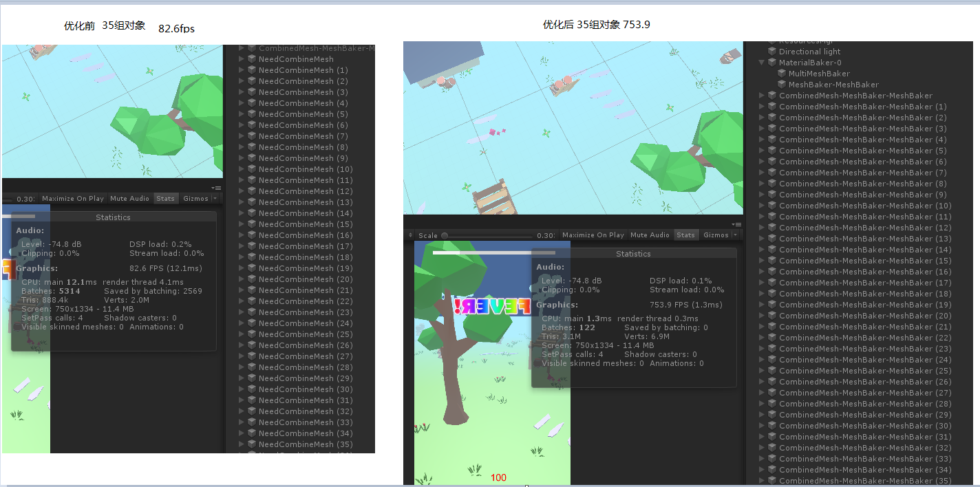Screen dimensions: 980x487
Task: Expand NeedCombineMesh (2) tree arrow
Action: point(242,81)
